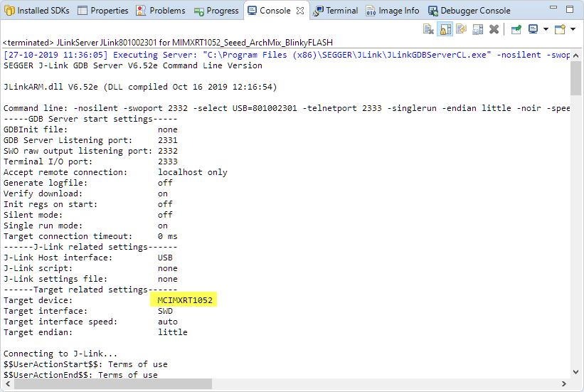Viewport: 584px width, 392px height.
Task: Open the Debugger Console tab
Action: (x=469, y=11)
